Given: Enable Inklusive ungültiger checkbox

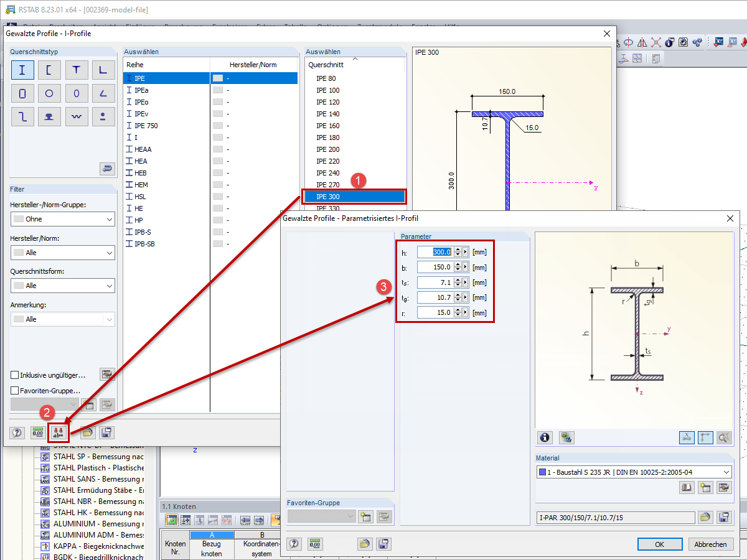Looking at the screenshot, I should tap(14, 375).
